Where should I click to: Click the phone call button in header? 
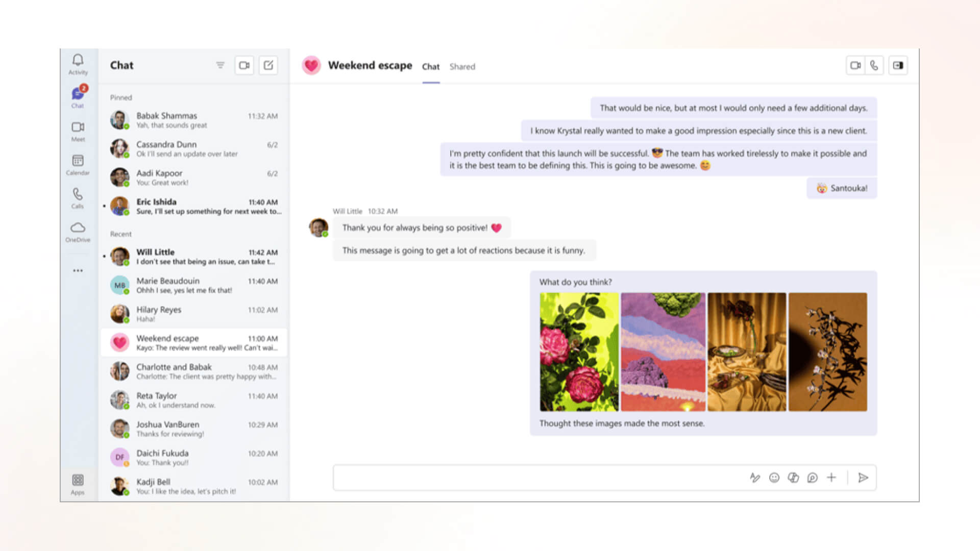click(875, 66)
